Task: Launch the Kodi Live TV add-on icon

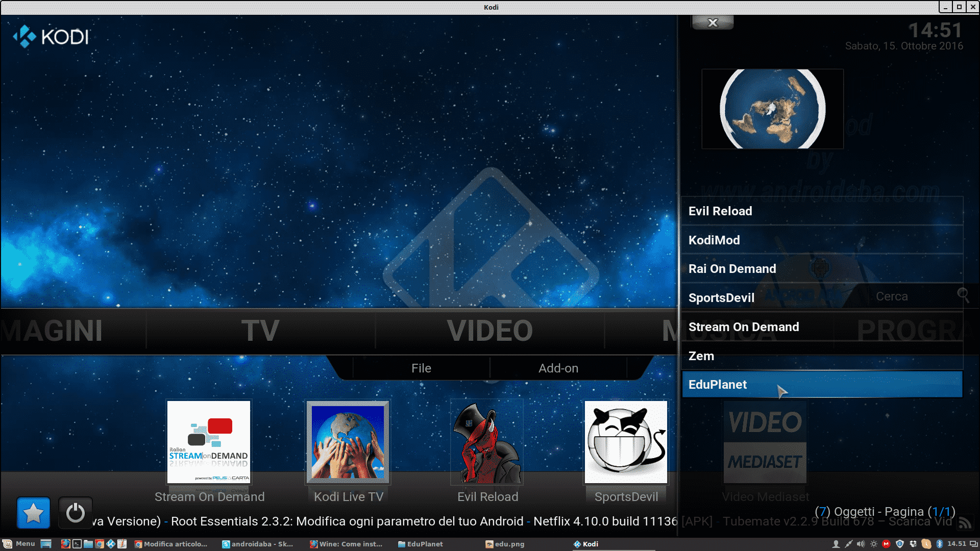Action: point(348,442)
